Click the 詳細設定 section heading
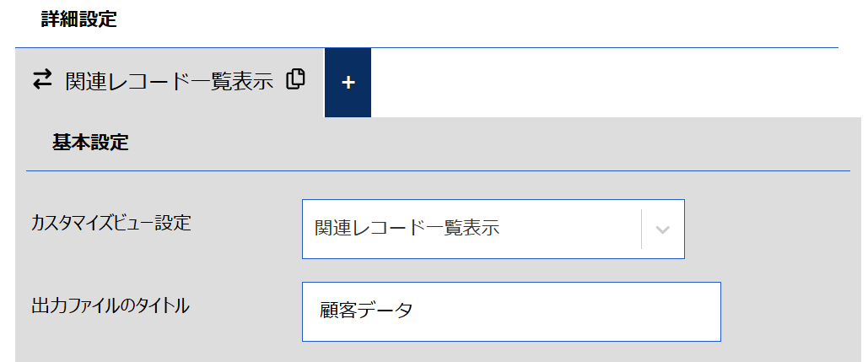The height and width of the screenshot is (362, 868). [x=79, y=19]
